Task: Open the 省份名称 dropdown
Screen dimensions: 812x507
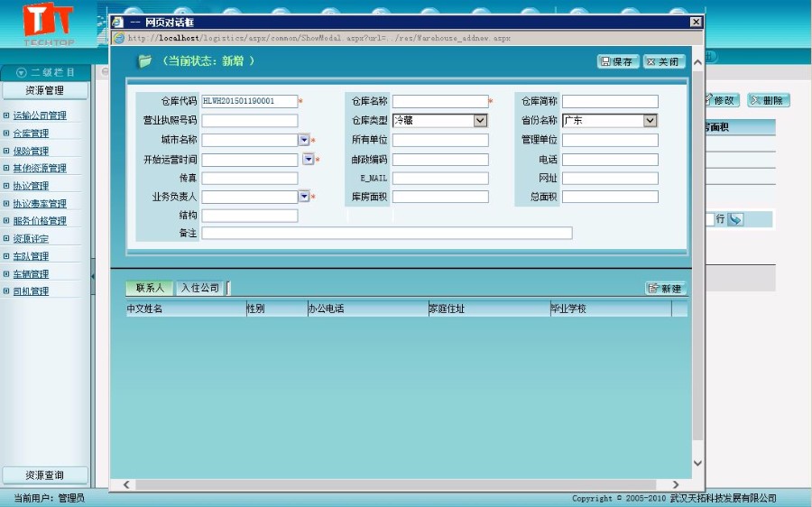Action: (x=650, y=121)
